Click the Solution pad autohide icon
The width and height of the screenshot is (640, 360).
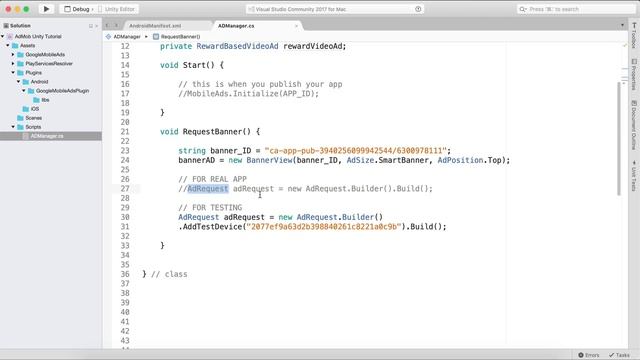(x=91, y=26)
